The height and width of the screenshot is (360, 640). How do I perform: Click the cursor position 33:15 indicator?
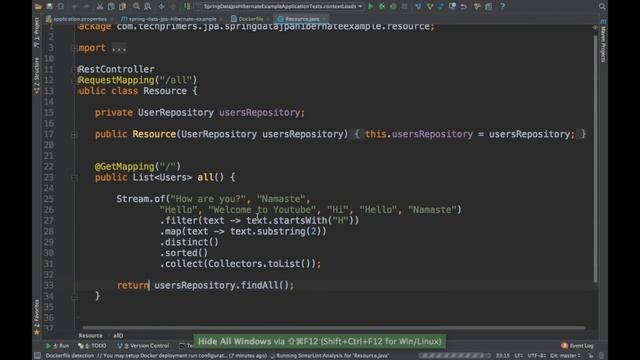coord(502,356)
